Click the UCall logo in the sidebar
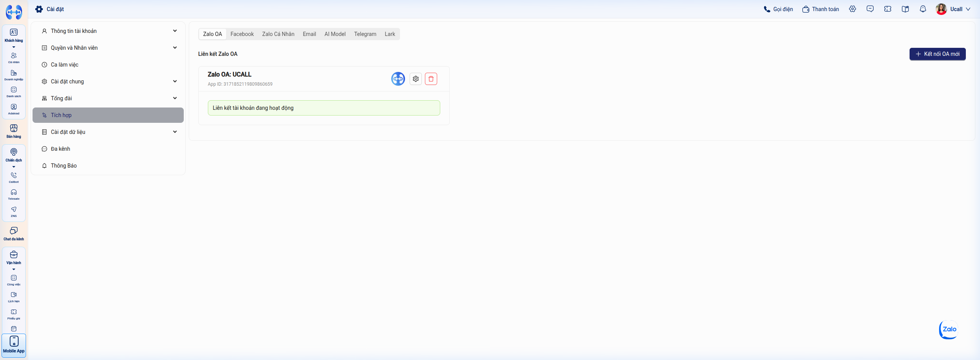 [x=14, y=12]
